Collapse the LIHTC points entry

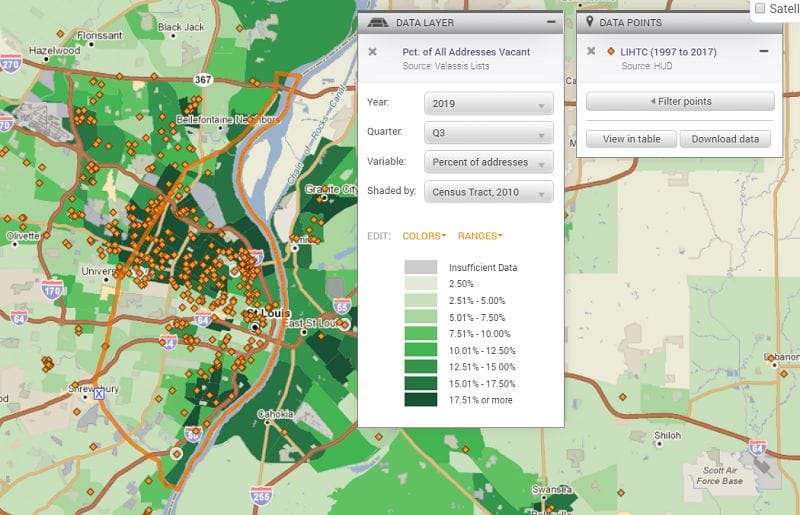(763, 52)
